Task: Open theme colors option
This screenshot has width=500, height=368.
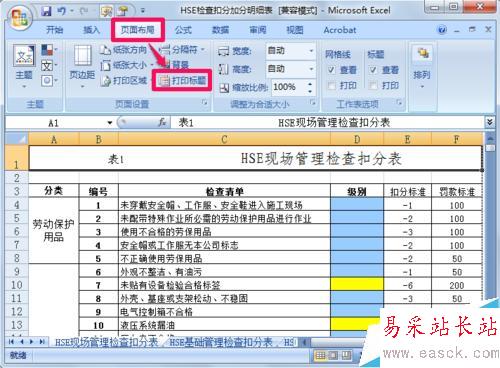Action: [x=49, y=50]
